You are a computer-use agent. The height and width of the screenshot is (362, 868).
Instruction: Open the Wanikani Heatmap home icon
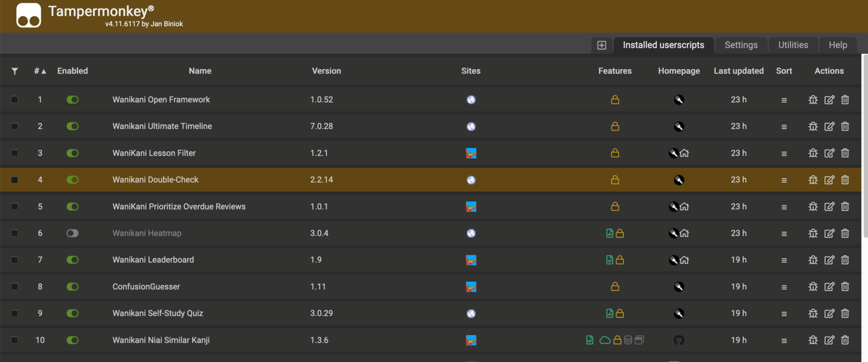(x=684, y=233)
